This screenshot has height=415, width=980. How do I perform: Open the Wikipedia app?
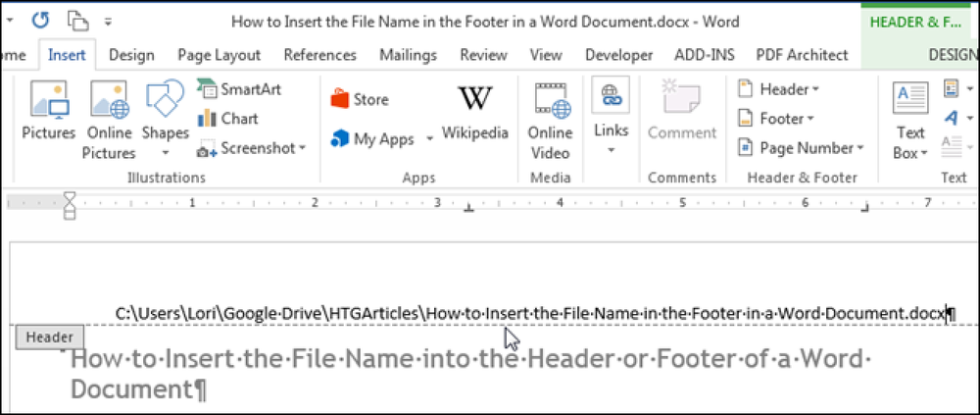point(475,113)
